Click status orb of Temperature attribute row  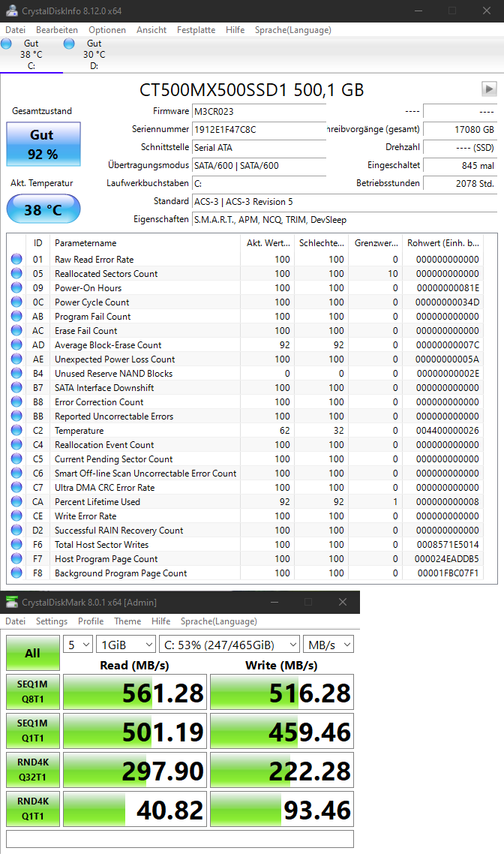[x=16, y=430]
